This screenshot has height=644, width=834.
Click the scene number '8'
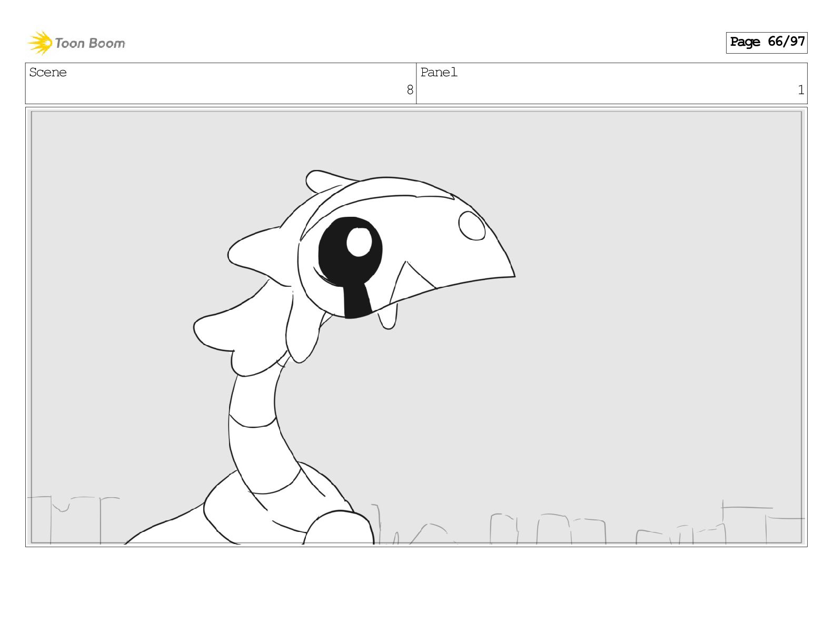click(410, 90)
